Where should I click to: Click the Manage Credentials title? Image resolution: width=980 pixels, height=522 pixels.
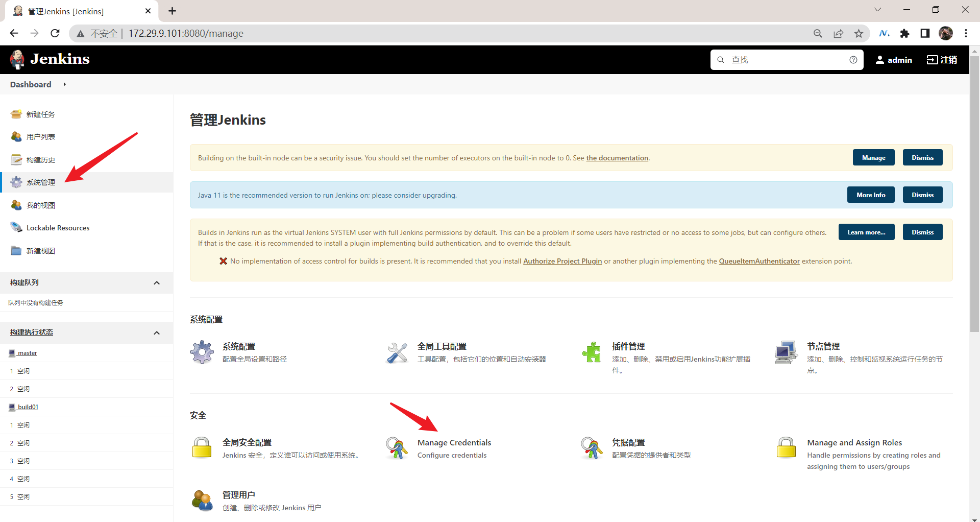[454, 443]
